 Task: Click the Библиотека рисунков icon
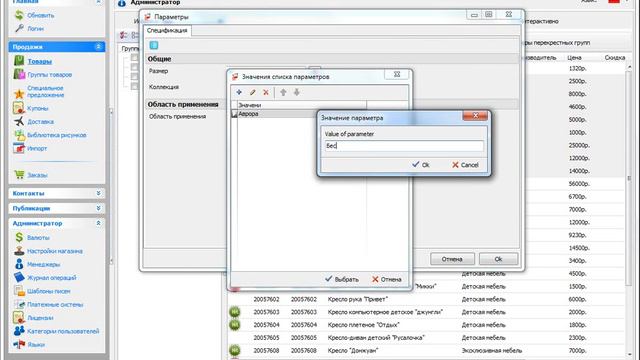(19, 135)
